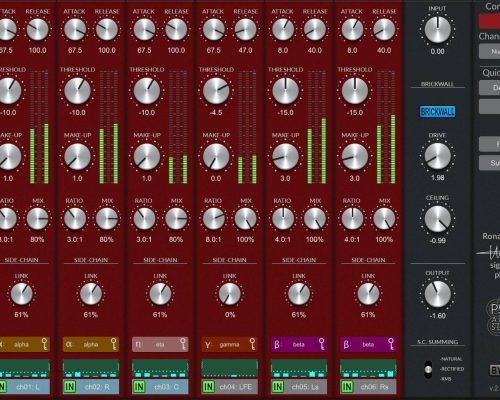The image size is (500, 400).
Task: Select the ch06: Rs channel label
Action: tap(375, 387)
